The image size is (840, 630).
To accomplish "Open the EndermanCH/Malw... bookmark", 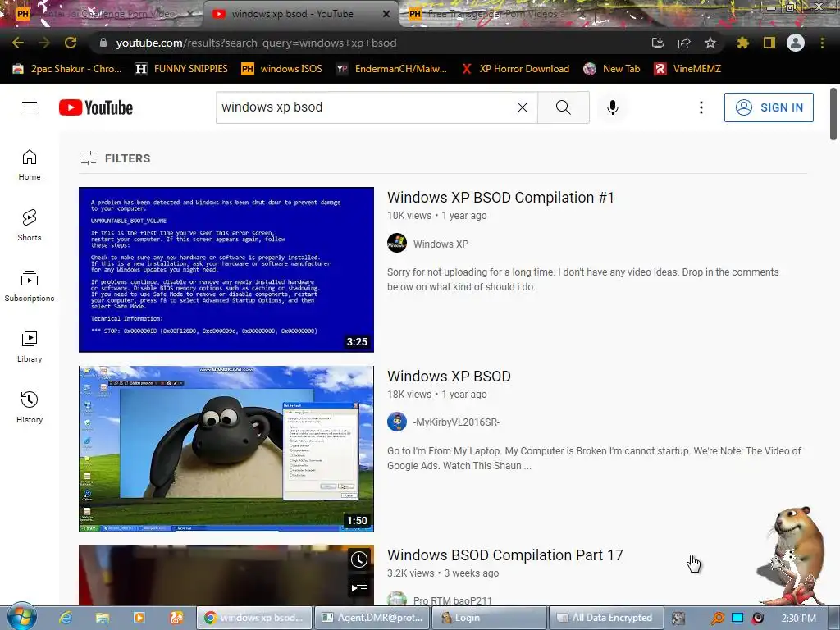I will (x=391, y=69).
